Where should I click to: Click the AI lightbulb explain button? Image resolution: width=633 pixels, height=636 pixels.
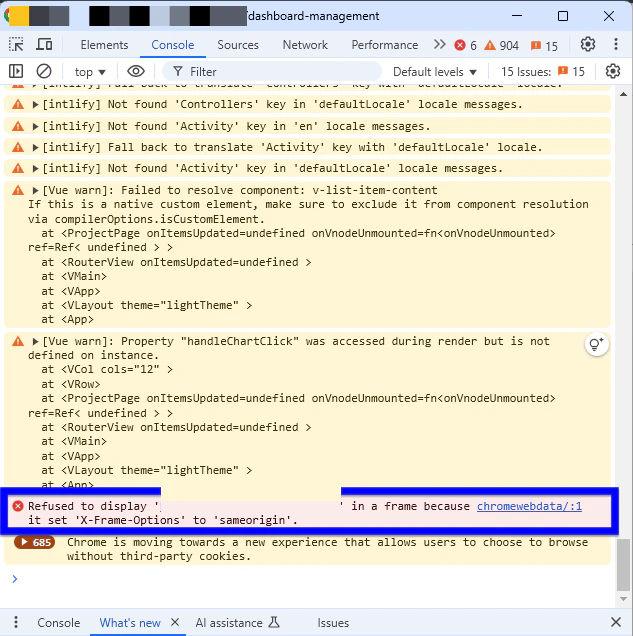[596, 345]
